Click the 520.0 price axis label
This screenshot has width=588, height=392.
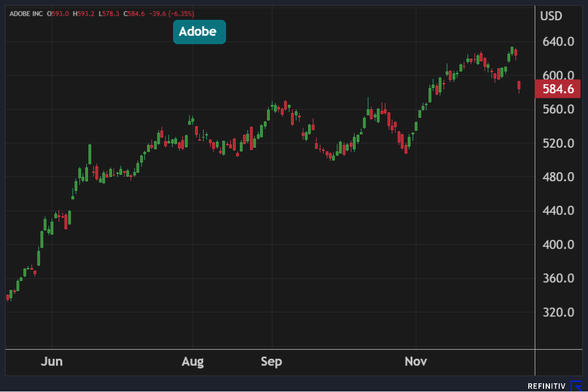558,143
